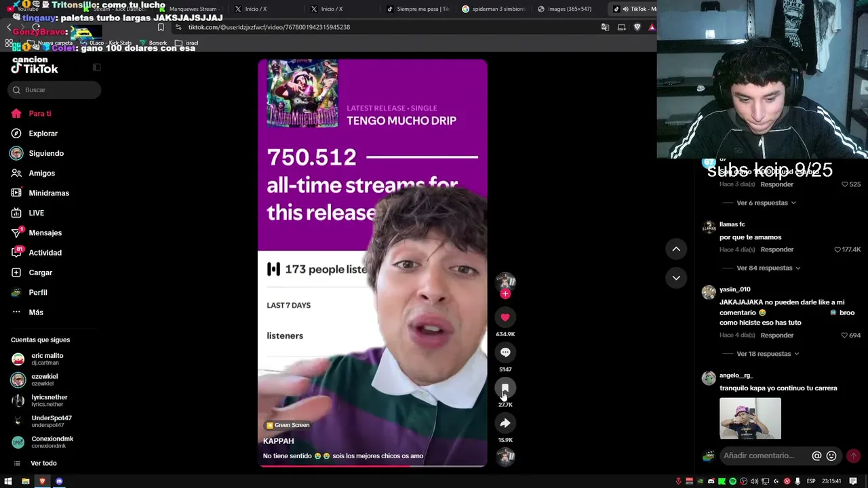Save the video with the bookmark icon
This screenshot has height=488, width=868.
click(x=505, y=388)
